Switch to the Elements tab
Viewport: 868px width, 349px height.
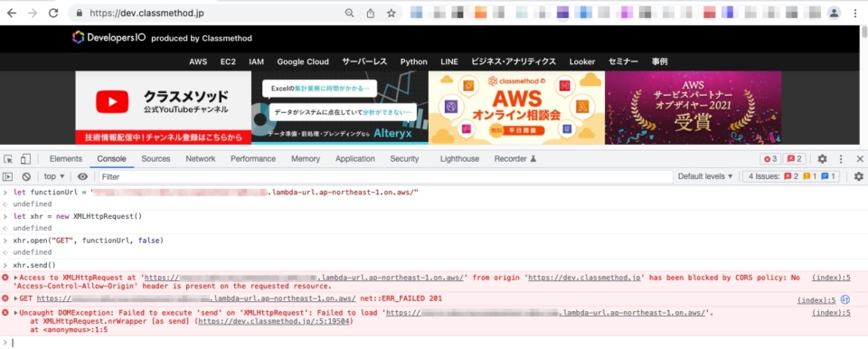coord(65,159)
